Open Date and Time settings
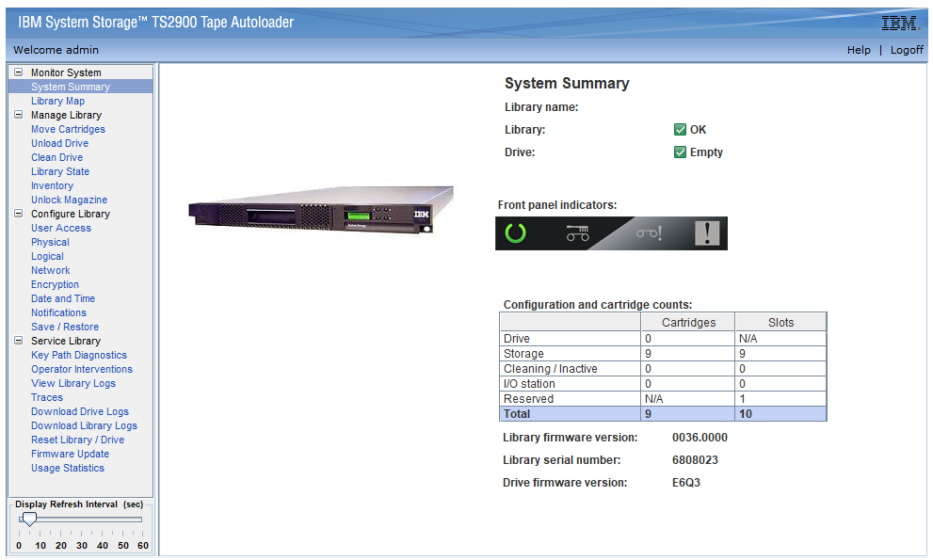Viewport: 933px width, 560px height. (x=62, y=298)
